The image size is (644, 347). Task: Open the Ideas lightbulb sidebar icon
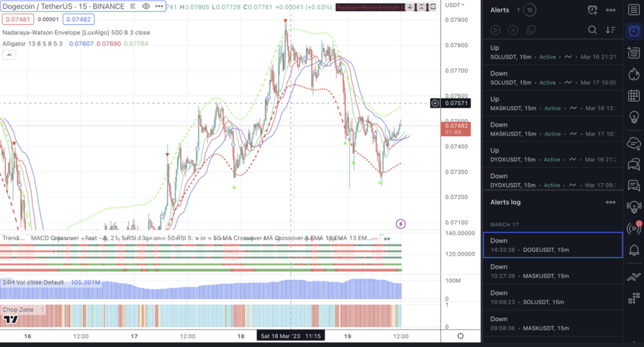(634, 117)
